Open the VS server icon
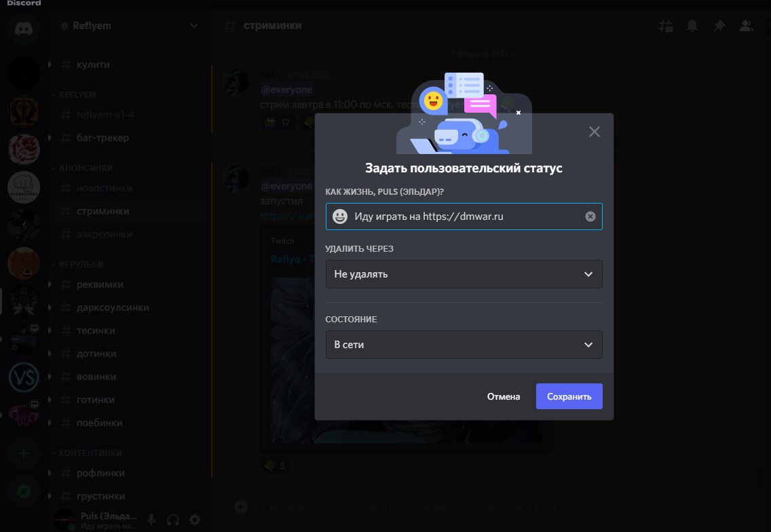This screenshot has width=771, height=532. tap(23, 377)
